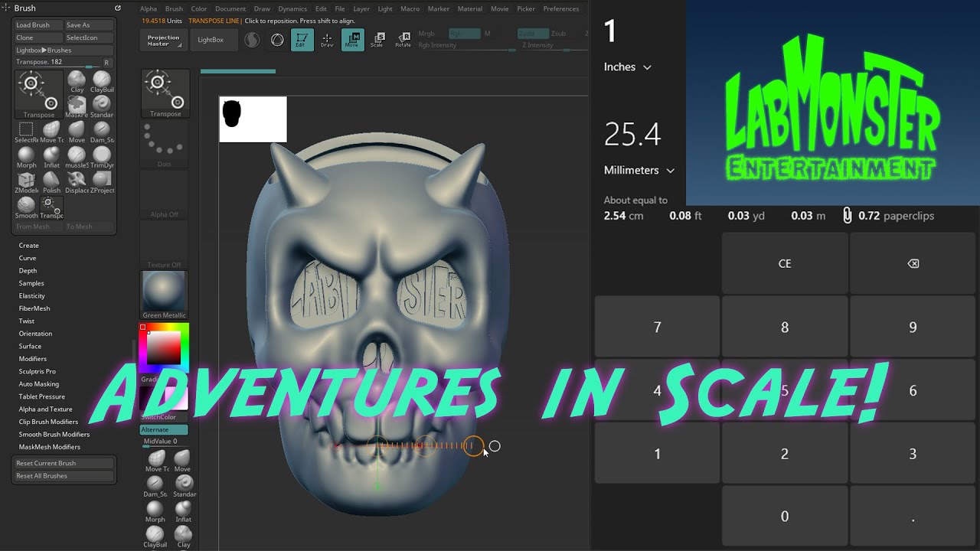Expand the Tablet Pressure submenu

(x=42, y=396)
